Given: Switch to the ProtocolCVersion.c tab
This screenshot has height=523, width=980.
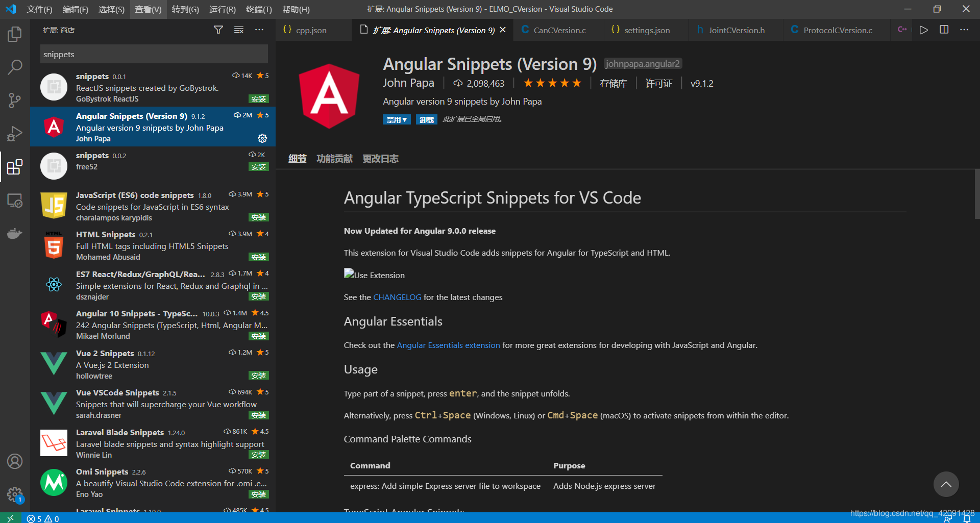Looking at the screenshot, I should pyautogui.click(x=838, y=30).
